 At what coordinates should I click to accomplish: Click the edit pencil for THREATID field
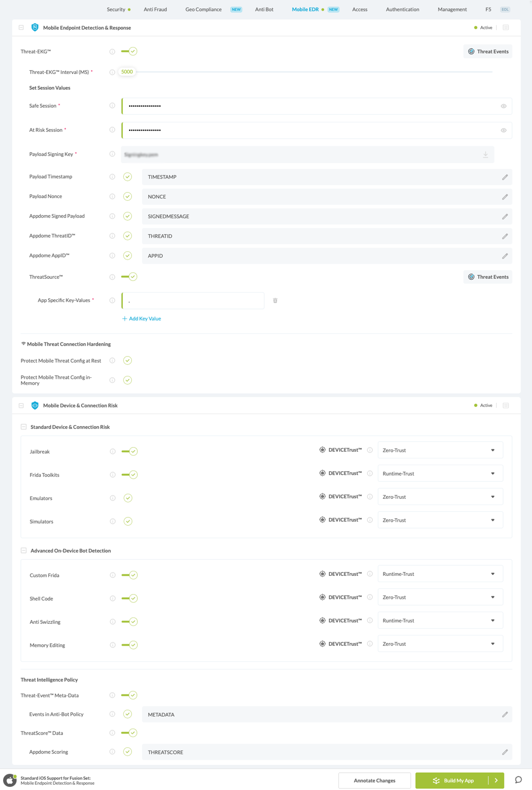(505, 236)
